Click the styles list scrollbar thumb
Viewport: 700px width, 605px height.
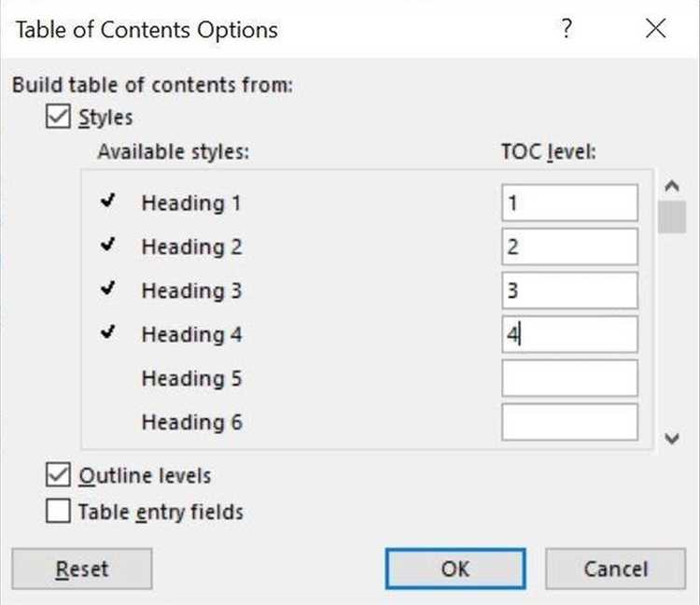pyautogui.click(x=671, y=217)
